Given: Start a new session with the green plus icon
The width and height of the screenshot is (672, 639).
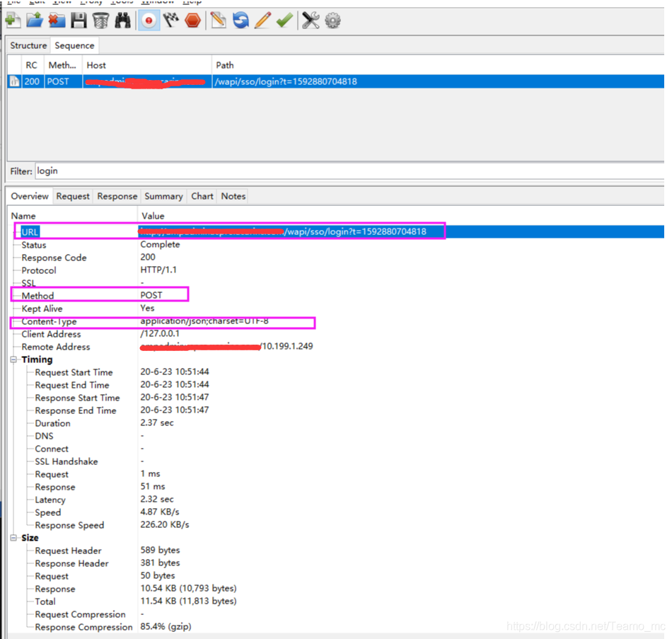Looking at the screenshot, I should coord(13,20).
